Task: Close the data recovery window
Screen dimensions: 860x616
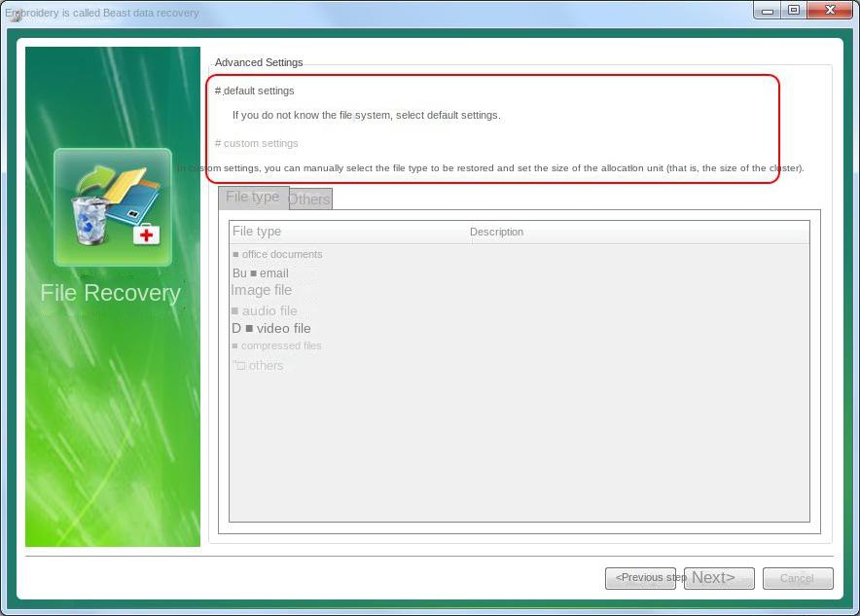Action: pos(830,11)
